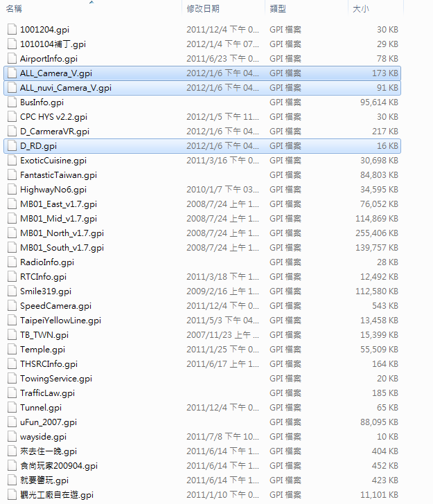Click the 2011/6/17 modified date
This screenshot has width=433, height=504.
[x=222, y=364]
